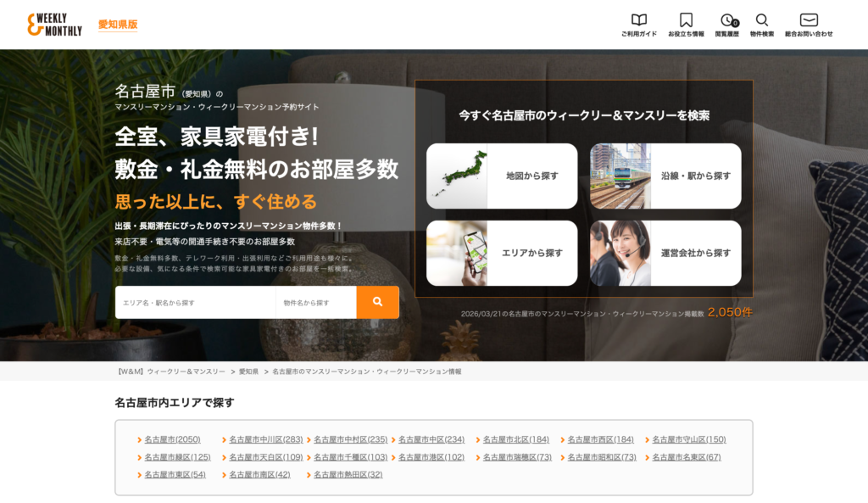Select 地図から探す map search option
The height and width of the screenshot is (503, 868).
501,176
